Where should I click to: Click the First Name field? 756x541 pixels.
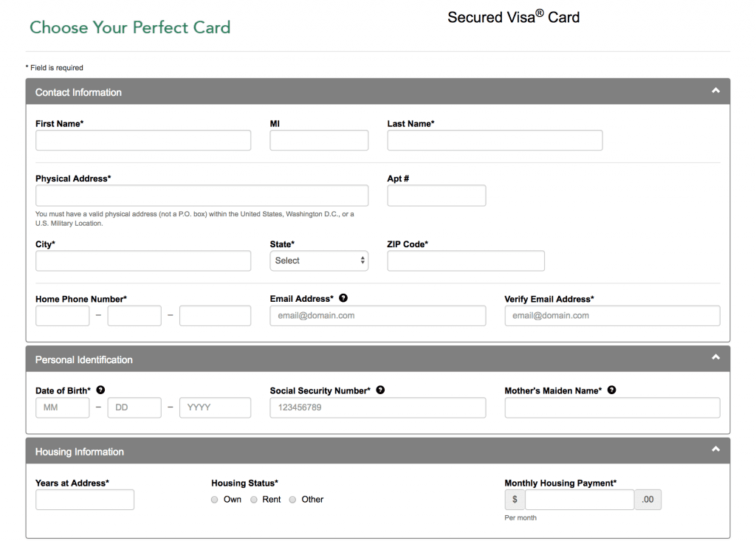[143, 140]
